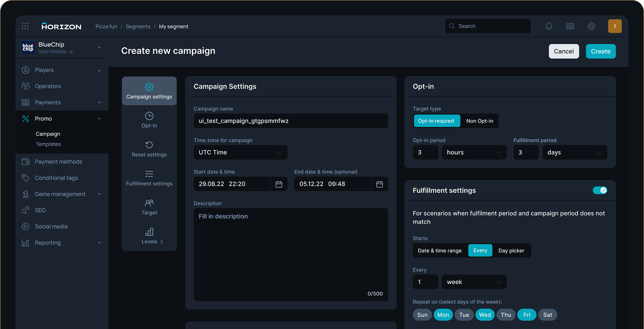Image resolution: width=644 pixels, height=329 pixels.
Task: Select Non Opt-in target type
Action: coord(479,121)
